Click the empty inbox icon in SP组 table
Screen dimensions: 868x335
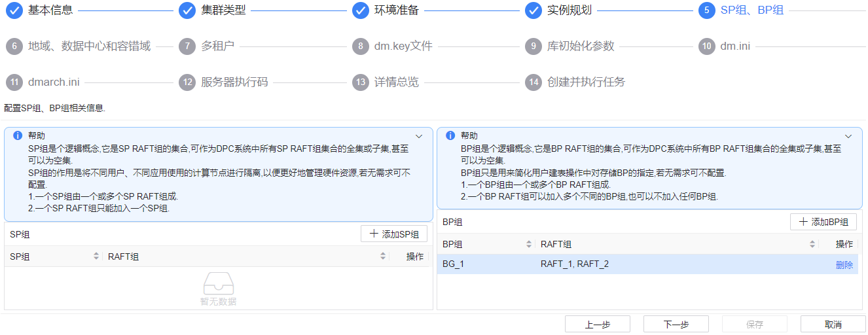pyautogui.click(x=218, y=284)
